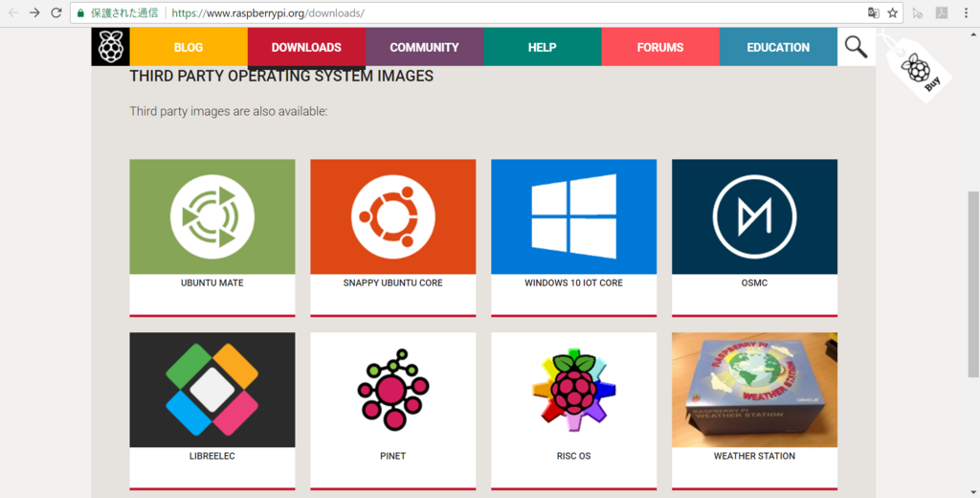Open the DOWNLOADS tab
Screen dimensions: 980x498
(306, 47)
